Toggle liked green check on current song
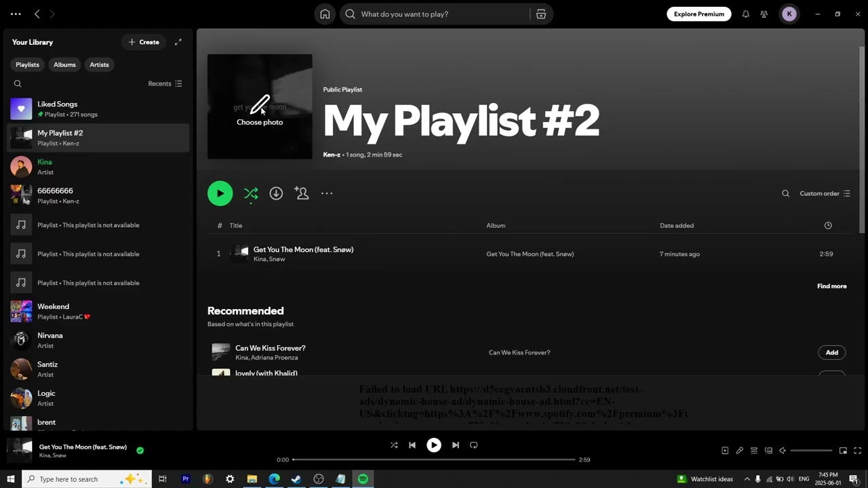 pyautogui.click(x=140, y=450)
